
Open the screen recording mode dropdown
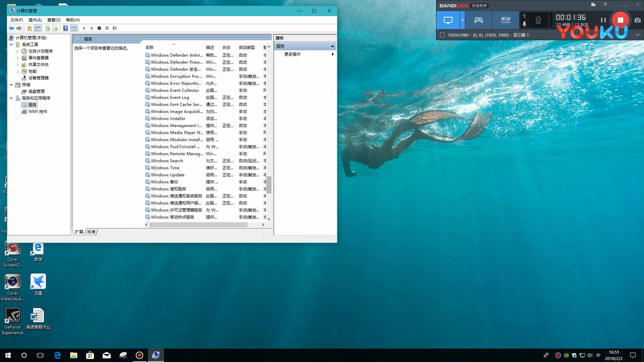point(462,20)
